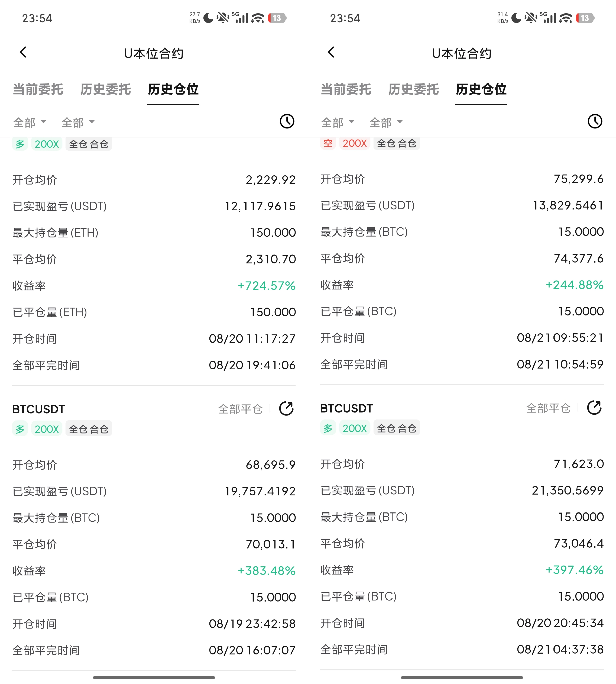Tap the +724.57% return rate value

pos(267,286)
